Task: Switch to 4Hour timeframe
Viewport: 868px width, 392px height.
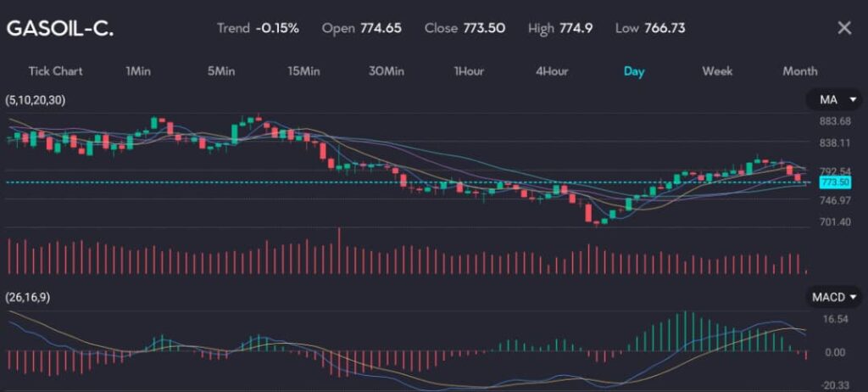Action: coord(551,71)
